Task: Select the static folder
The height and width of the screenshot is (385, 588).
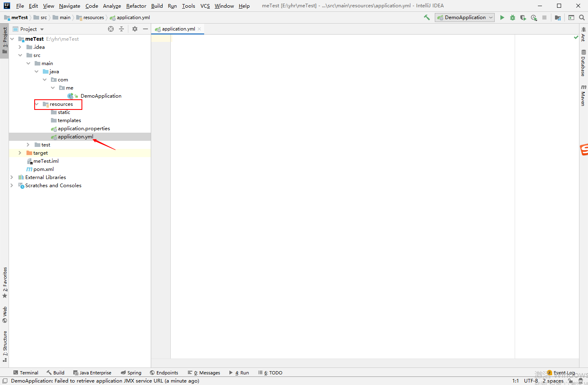Action: point(64,112)
